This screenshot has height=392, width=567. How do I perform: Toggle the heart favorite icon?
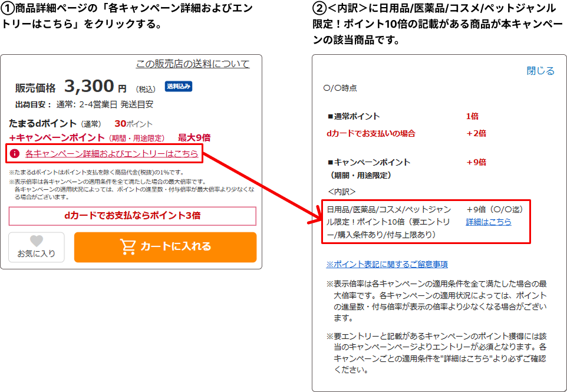pos(37,242)
